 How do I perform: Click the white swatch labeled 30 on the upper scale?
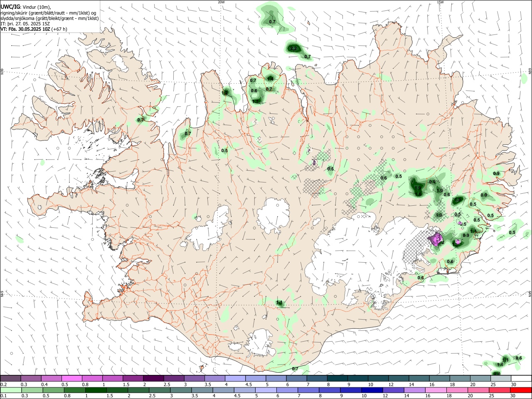[520, 378]
